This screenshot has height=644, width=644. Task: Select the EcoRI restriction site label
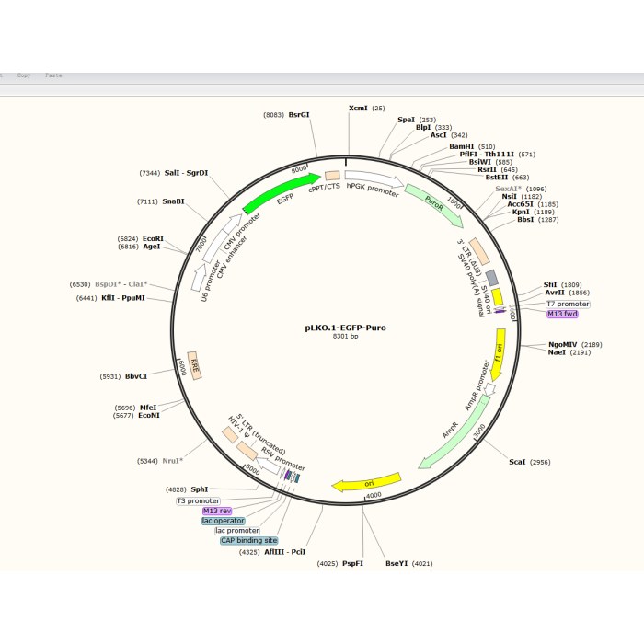pos(153,238)
